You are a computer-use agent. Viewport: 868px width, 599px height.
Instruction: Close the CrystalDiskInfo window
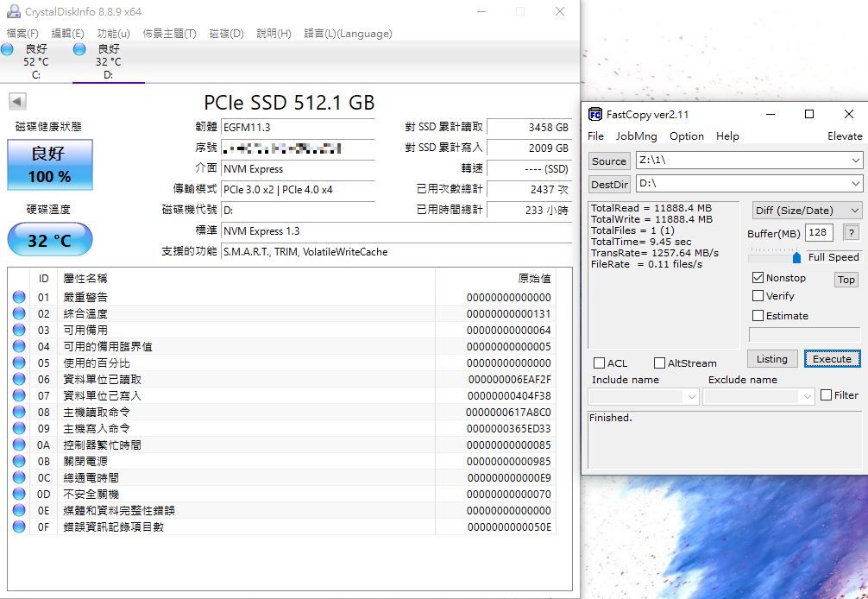click(560, 11)
